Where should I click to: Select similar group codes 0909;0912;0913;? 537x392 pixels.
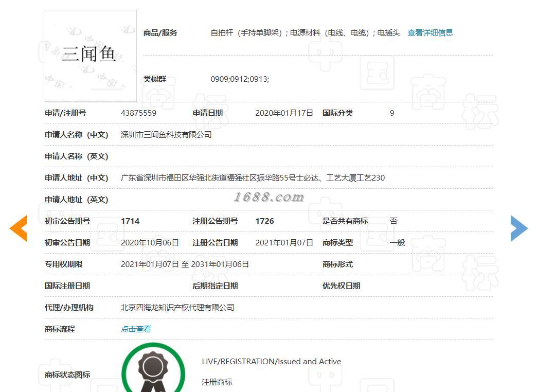point(240,79)
